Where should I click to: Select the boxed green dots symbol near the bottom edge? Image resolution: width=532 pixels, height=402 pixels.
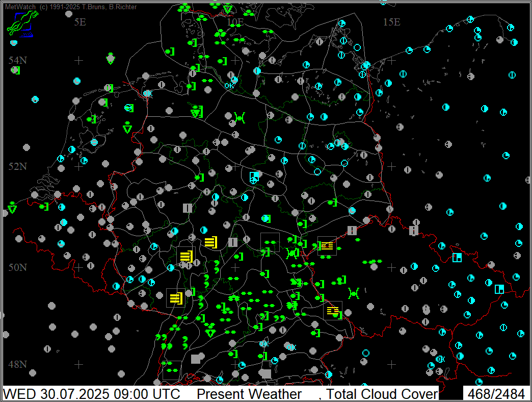(x=172, y=370)
